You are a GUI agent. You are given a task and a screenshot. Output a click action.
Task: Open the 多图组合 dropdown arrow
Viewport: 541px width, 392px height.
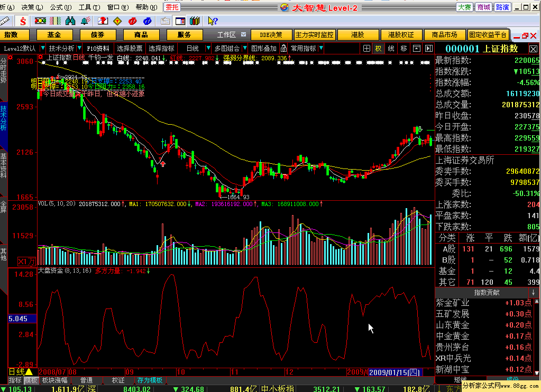[x=245, y=48]
